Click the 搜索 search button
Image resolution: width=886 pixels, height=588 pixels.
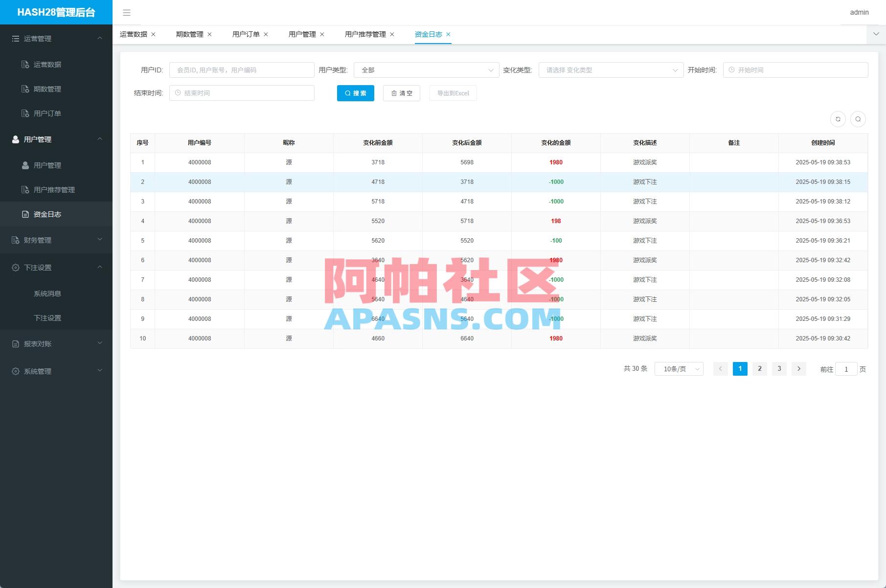pos(355,93)
